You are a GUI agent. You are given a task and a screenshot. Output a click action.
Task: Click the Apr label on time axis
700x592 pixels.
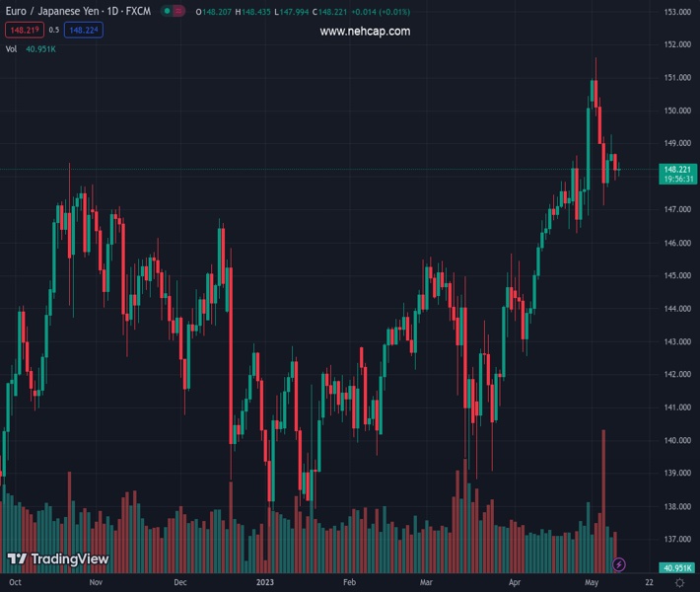click(515, 583)
